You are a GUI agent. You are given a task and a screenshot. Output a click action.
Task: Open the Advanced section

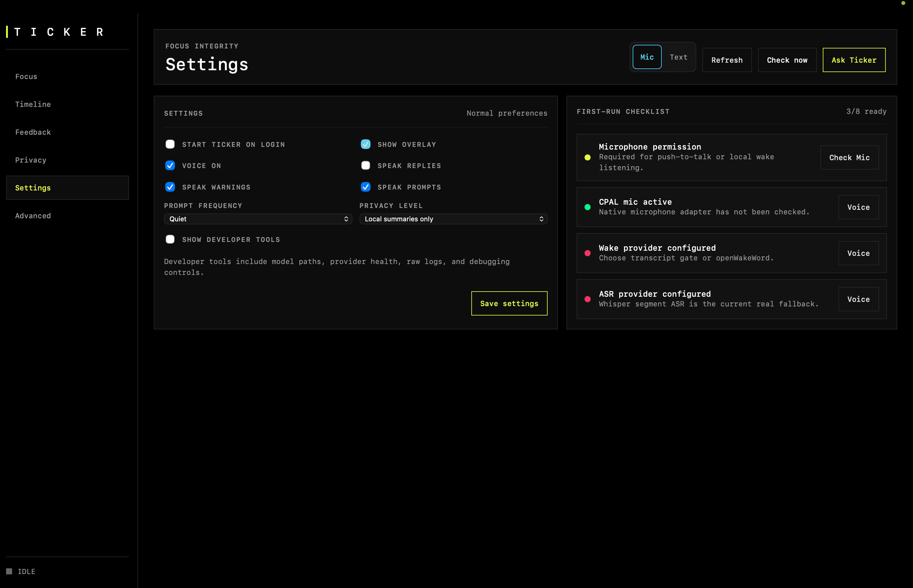(x=68, y=216)
